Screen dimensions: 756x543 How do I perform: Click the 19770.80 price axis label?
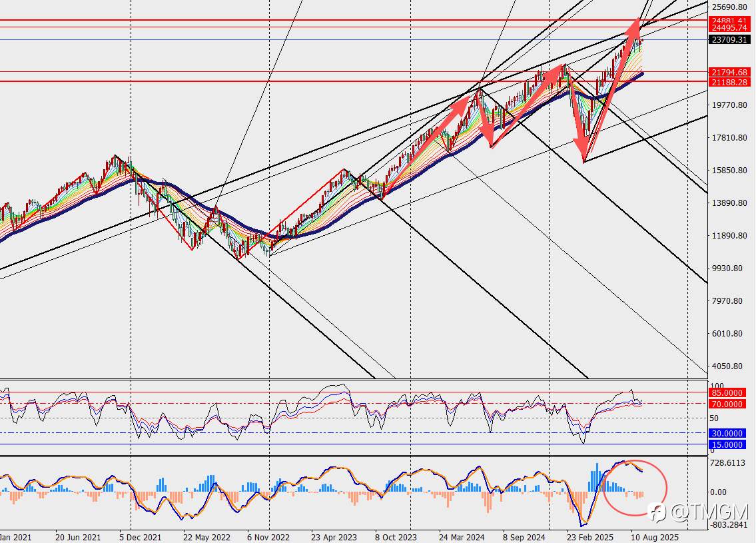click(729, 105)
